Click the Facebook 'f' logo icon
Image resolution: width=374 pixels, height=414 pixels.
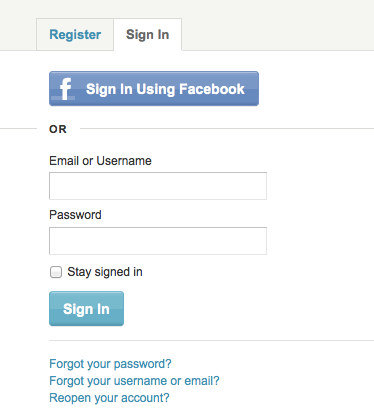tap(65, 89)
